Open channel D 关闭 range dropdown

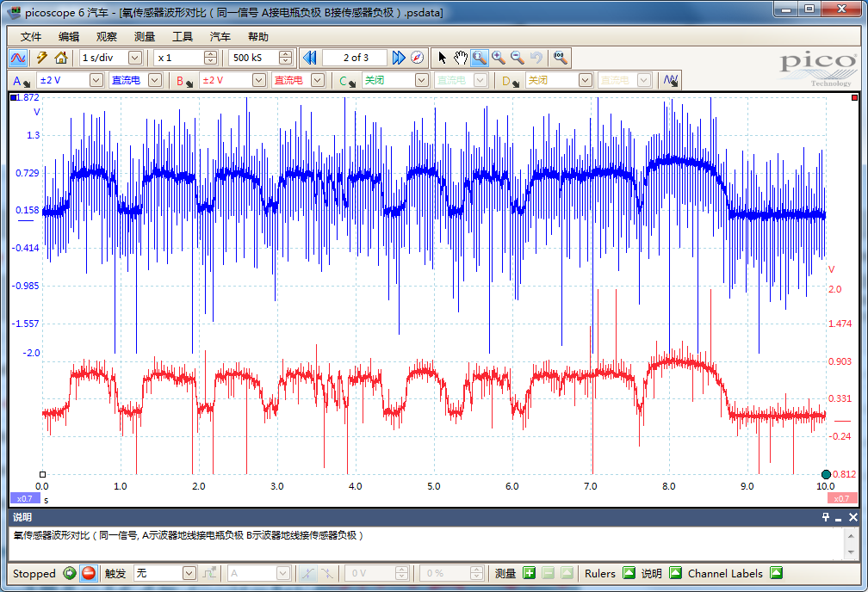tap(586, 81)
